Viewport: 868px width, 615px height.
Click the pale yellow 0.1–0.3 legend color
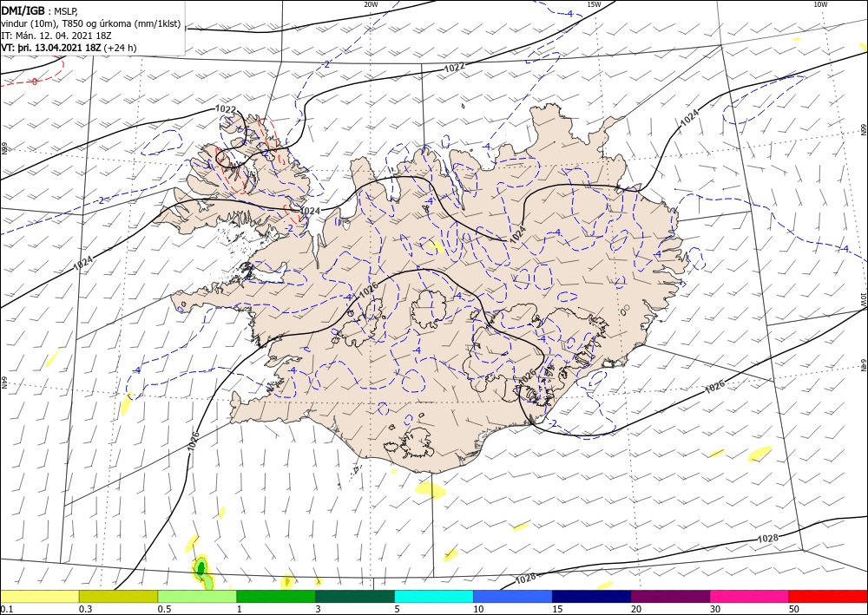tap(39, 596)
